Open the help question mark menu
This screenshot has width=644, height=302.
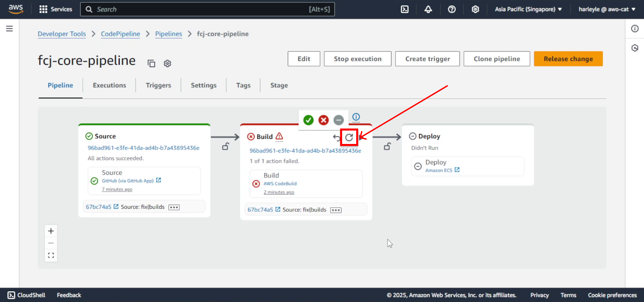pos(452,9)
